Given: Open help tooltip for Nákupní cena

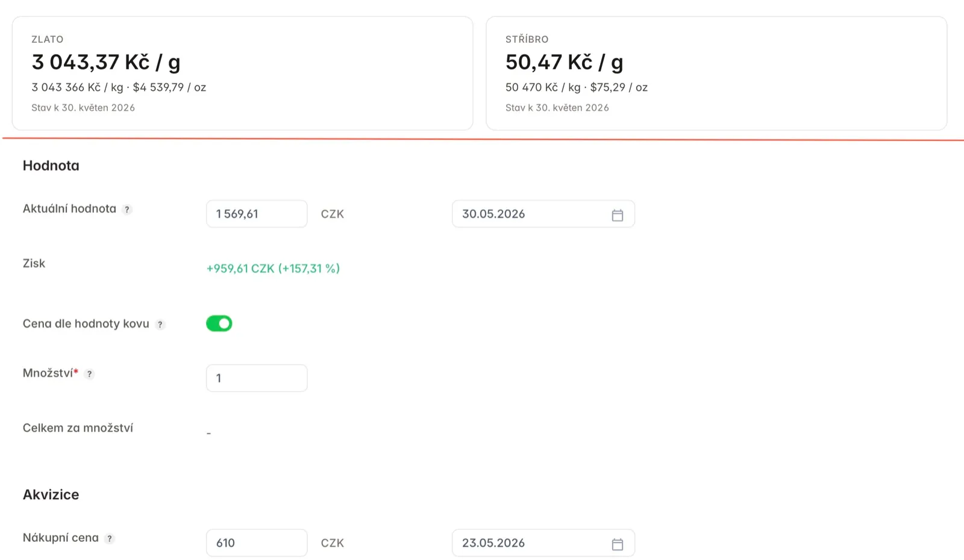Looking at the screenshot, I should click(109, 539).
